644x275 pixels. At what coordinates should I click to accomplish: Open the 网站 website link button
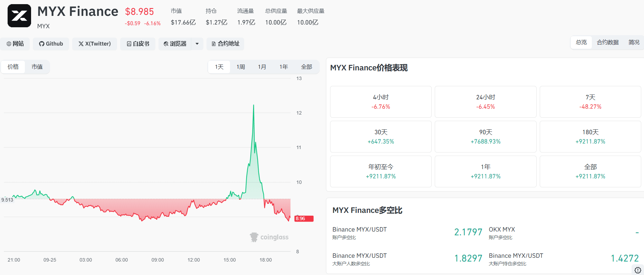tap(15, 44)
